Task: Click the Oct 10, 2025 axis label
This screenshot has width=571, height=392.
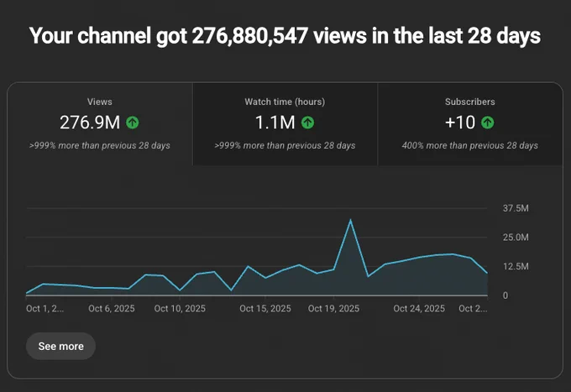Action: [180, 309]
